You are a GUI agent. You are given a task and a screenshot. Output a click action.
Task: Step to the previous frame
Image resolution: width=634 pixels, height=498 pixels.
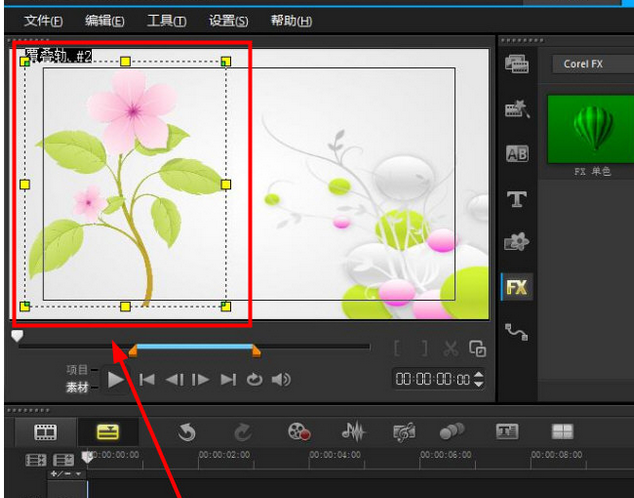(x=175, y=380)
